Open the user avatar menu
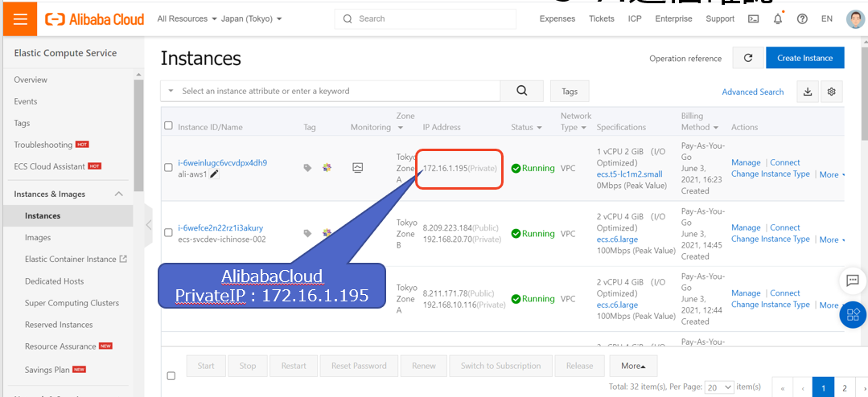868x397 pixels. coord(855,18)
